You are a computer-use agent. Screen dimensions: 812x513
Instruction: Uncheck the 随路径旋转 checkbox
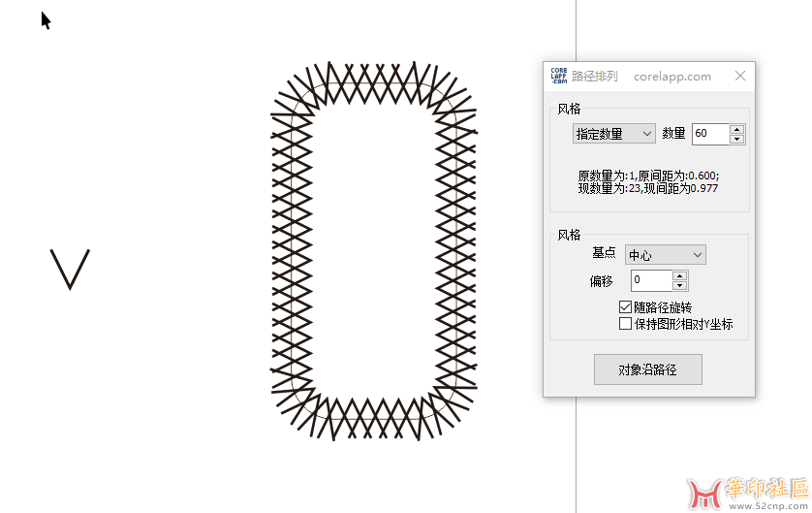point(625,307)
